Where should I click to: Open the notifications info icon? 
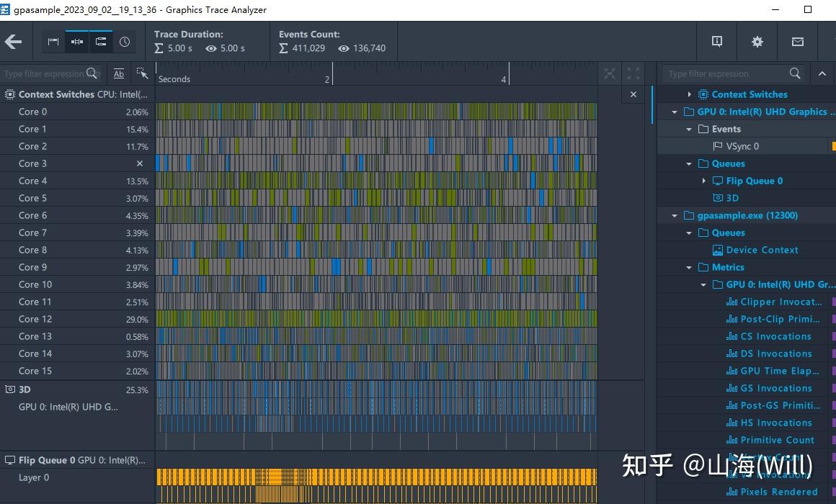(x=717, y=42)
